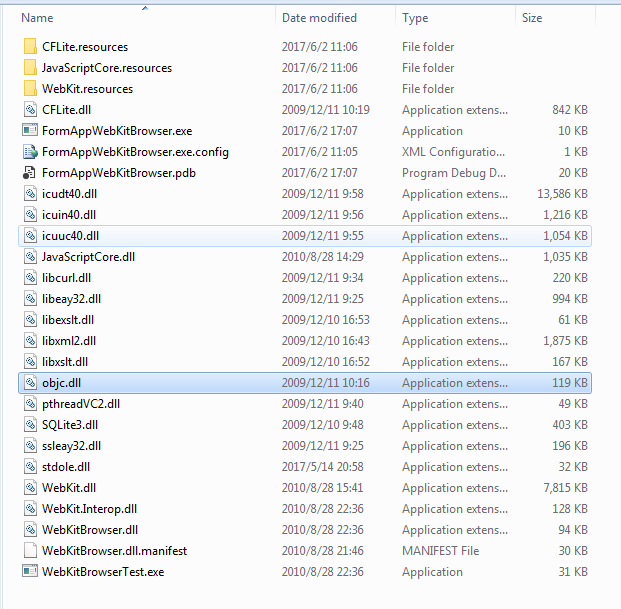Select the icudt40.dll file icon
The width and height of the screenshot is (621, 609).
click(x=30, y=193)
